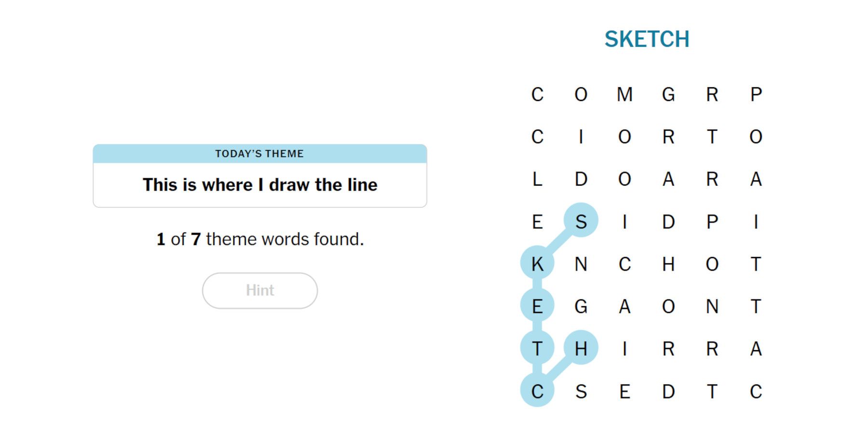
Task: Click the highlighted letter T
Action: click(537, 348)
